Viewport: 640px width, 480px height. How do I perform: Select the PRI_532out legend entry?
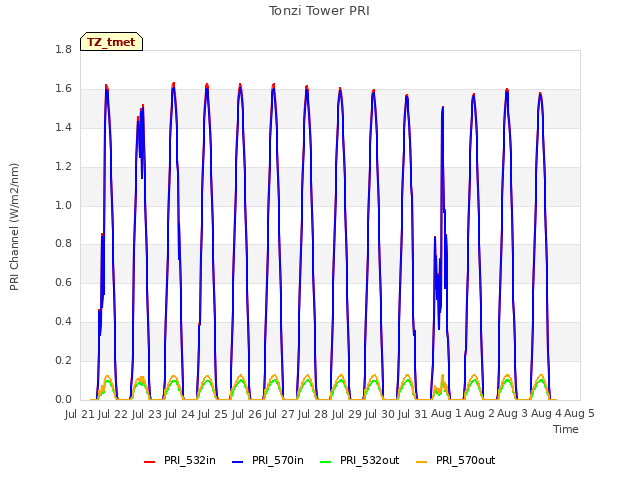[360, 461]
